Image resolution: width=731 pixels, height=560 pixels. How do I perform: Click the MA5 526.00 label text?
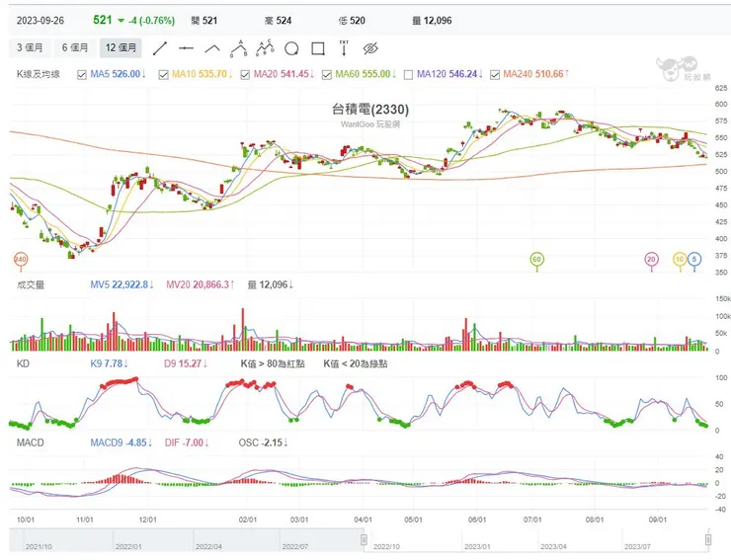(x=119, y=74)
